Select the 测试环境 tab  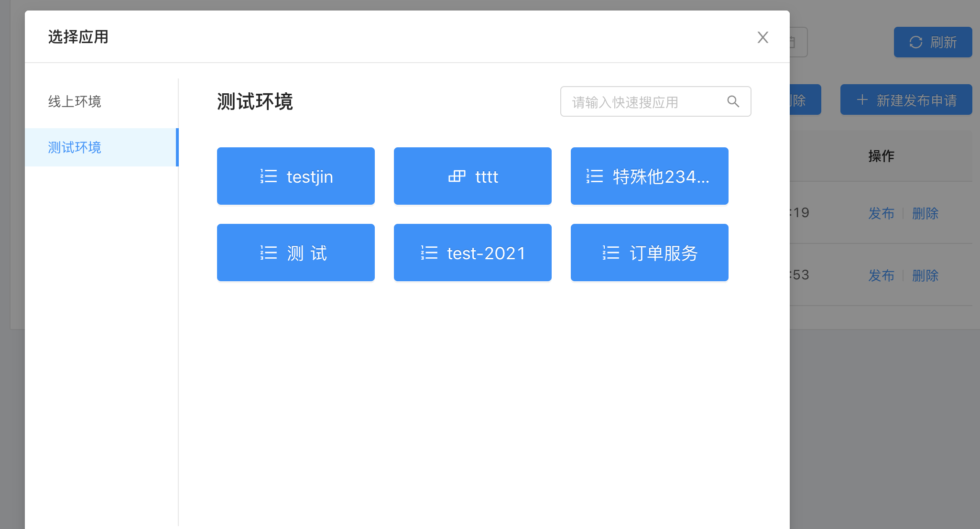pos(101,147)
